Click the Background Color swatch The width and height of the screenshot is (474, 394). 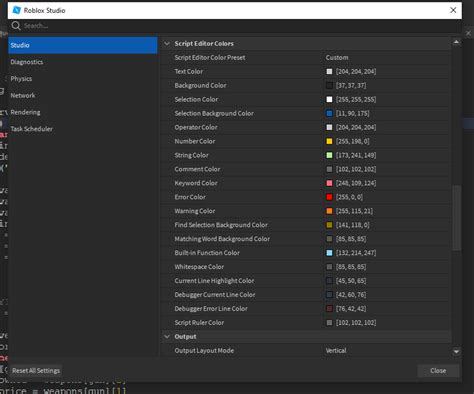(329, 86)
